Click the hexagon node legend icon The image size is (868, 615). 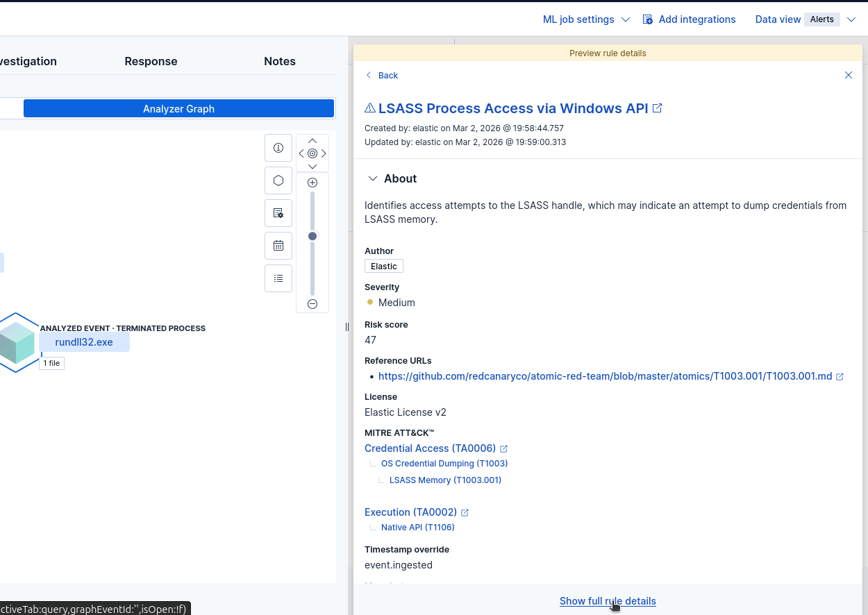coord(278,180)
